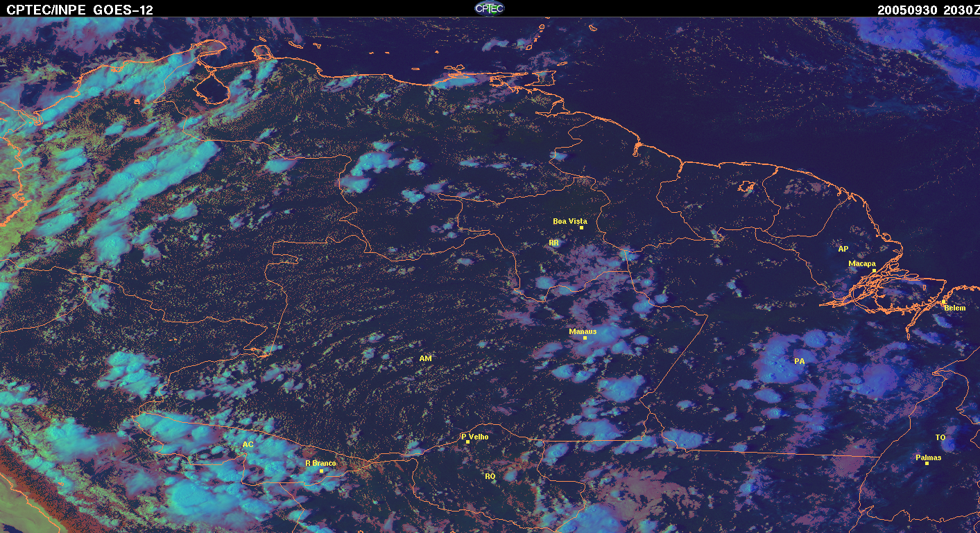Click the Palmas city label
Viewport: 980px width, 533px height.
[x=928, y=457]
